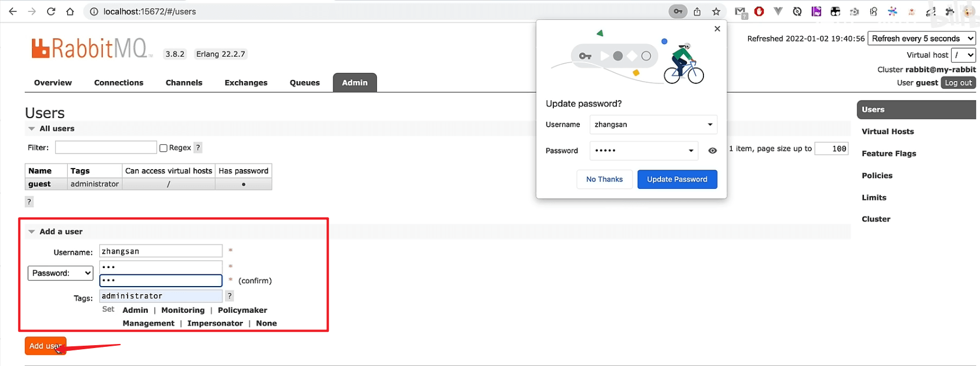Edit the page size field

coord(832,149)
